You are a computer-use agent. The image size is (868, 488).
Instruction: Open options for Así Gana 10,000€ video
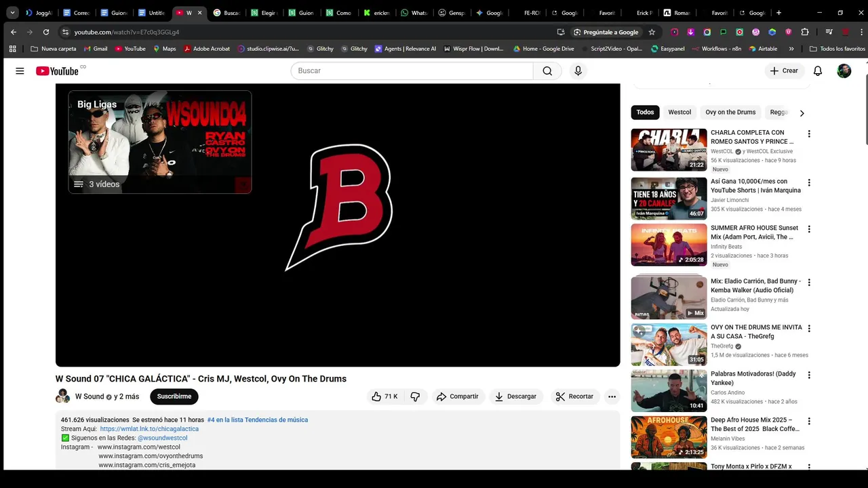click(808, 183)
